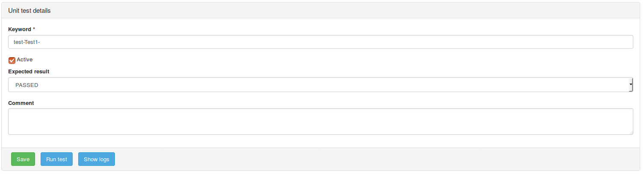Image resolution: width=644 pixels, height=174 pixels.
Task: Click the Comment label
Action: click(21, 103)
